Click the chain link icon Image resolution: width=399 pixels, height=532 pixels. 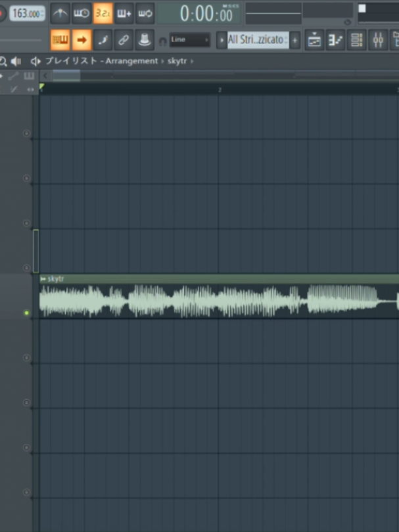pos(124,40)
